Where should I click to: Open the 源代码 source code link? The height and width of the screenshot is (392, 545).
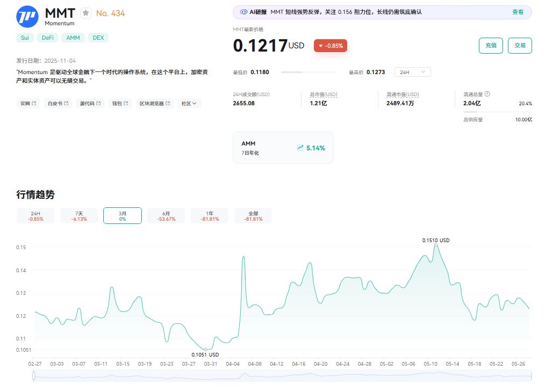click(90, 104)
